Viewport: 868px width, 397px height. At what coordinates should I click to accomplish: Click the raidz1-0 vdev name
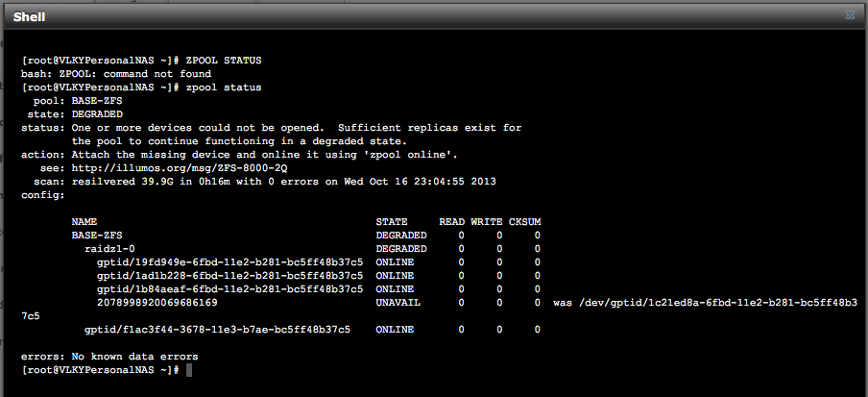pos(109,249)
